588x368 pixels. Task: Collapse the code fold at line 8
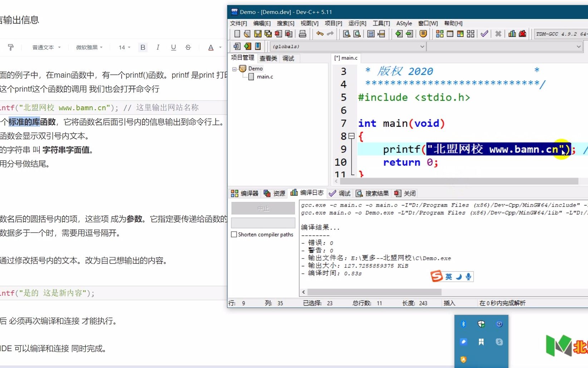coord(352,136)
